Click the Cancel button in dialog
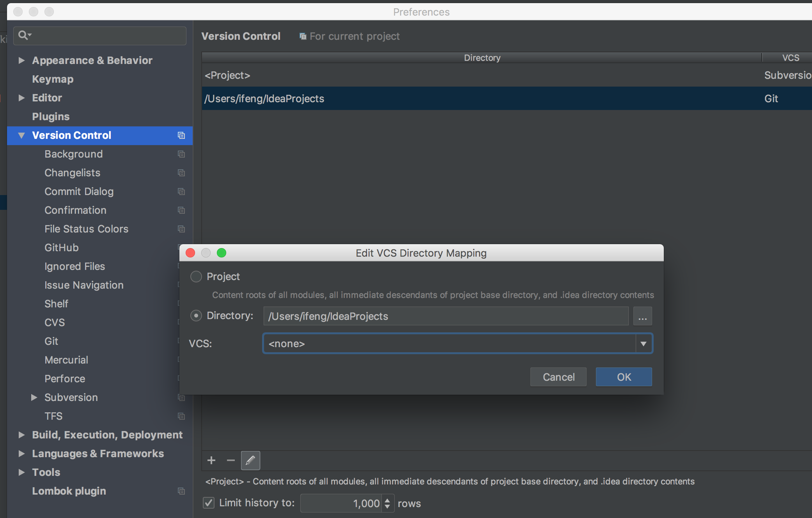This screenshot has height=518, width=812. [558, 377]
